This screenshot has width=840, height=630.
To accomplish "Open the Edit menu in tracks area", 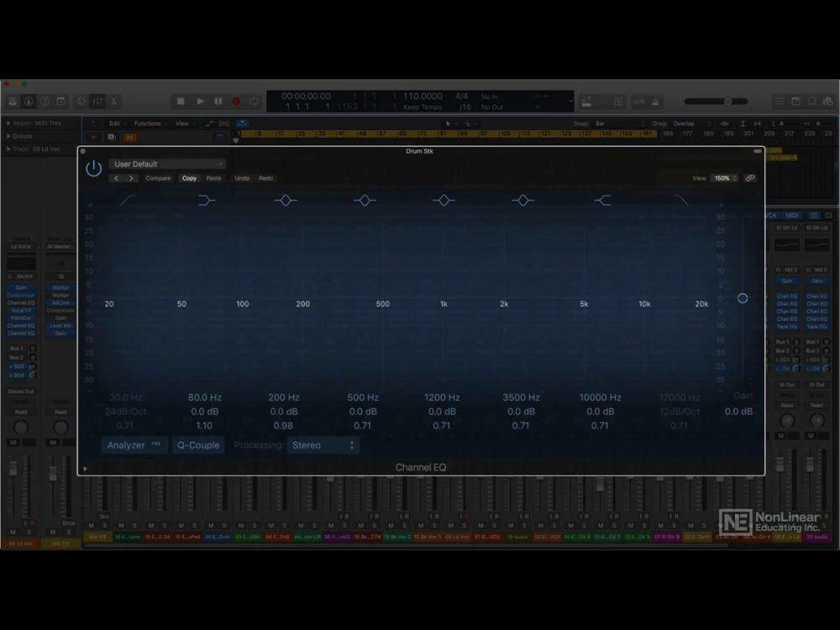I will 116,123.
